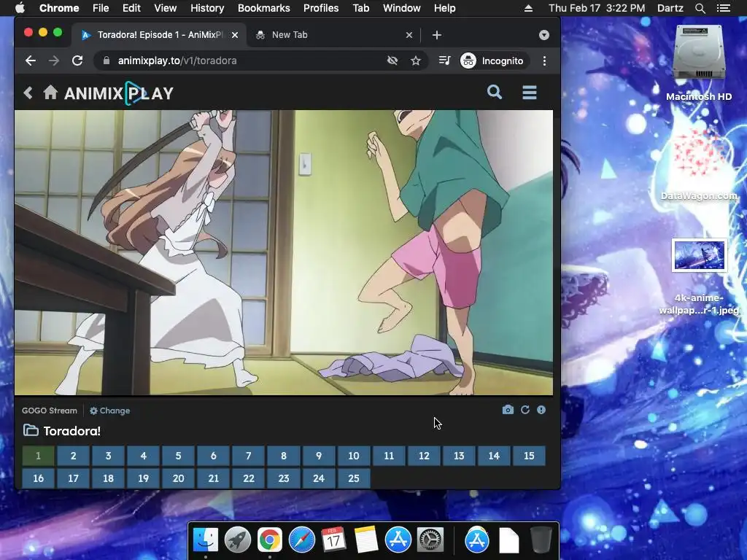Screen dimensions: 747x560
Task: Click the eject icon in menu bar
Action: (528, 8)
